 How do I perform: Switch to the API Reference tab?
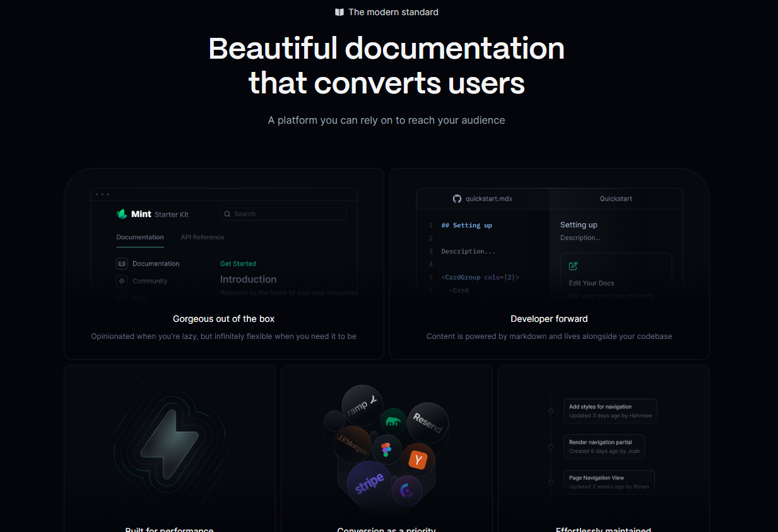[x=203, y=237]
